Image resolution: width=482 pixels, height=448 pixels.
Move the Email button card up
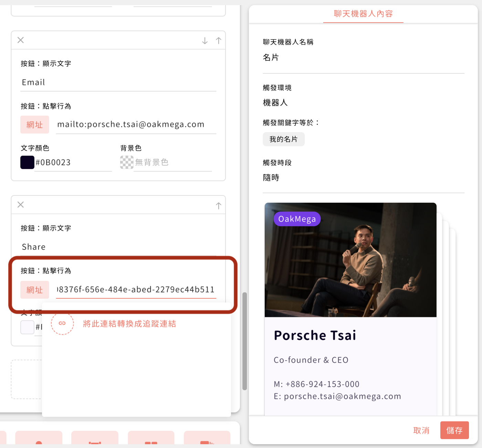pyautogui.click(x=219, y=41)
